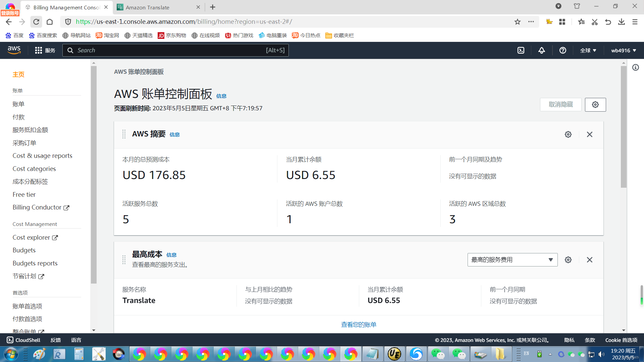Click the Windows Start button in taskbar
The image size is (644, 362).
point(11,354)
